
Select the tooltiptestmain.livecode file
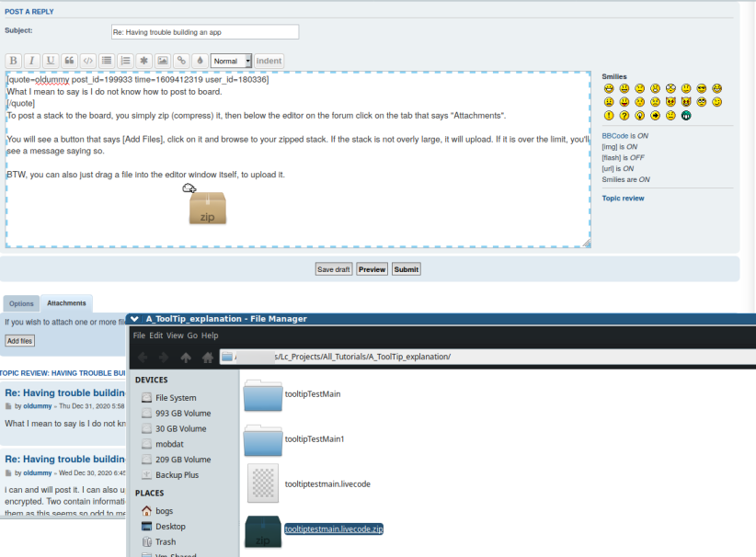(x=309, y=483)
